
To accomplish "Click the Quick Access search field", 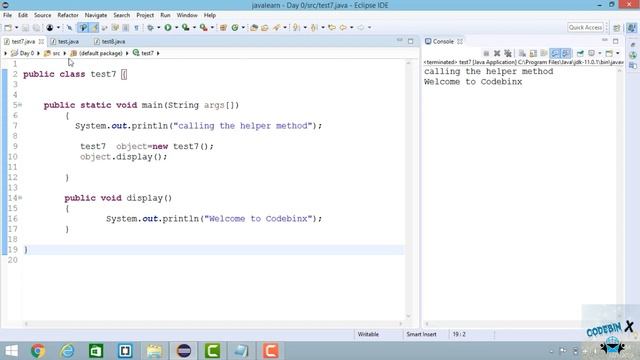I will (x=585, y=27).
